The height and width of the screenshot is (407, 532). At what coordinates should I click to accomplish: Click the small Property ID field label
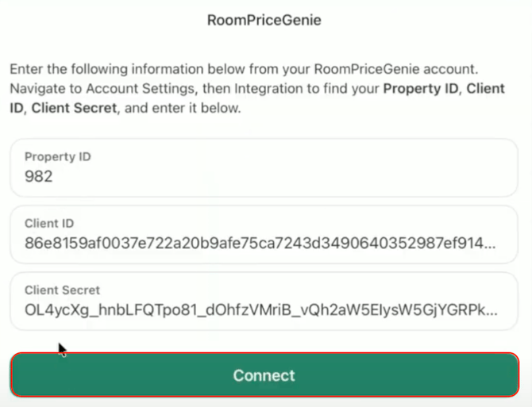57,157
